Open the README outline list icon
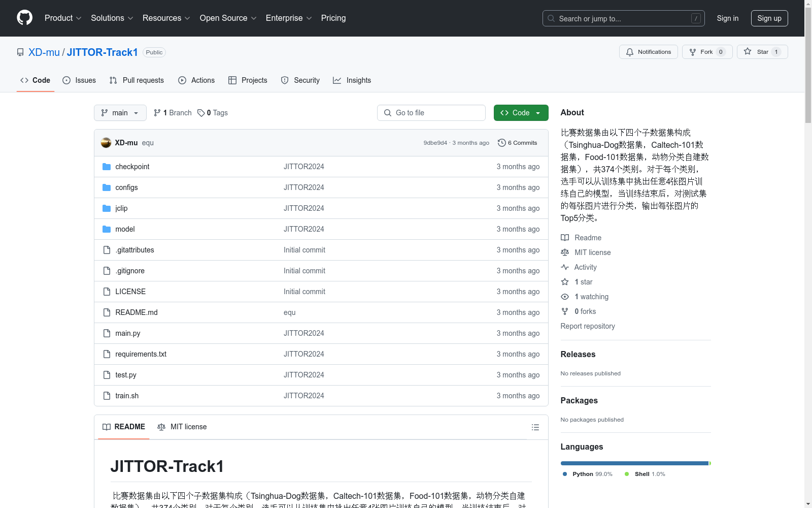Screen dimensions: 812x508 tap(535, 427)
